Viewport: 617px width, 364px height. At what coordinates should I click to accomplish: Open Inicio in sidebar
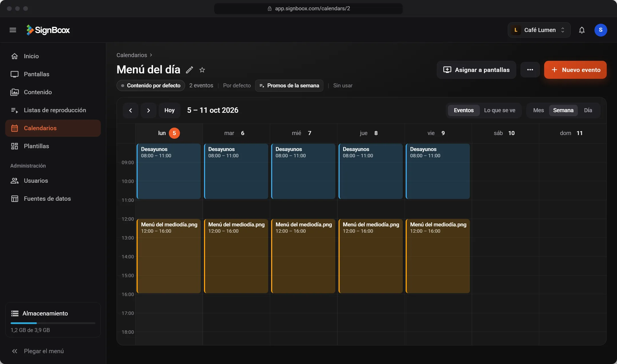coord(53,56)
